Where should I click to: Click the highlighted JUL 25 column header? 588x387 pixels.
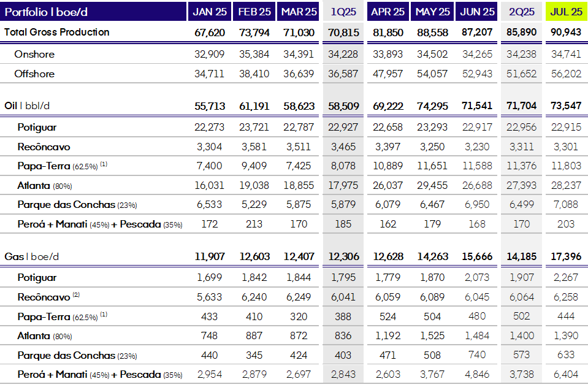(x=566, y=12)
